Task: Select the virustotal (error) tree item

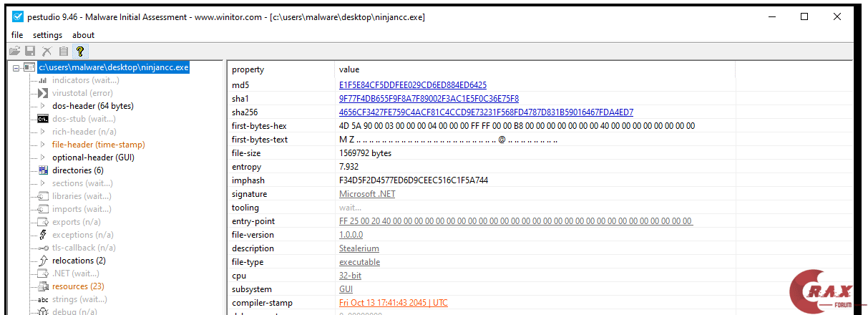Action: coord(82,93)
